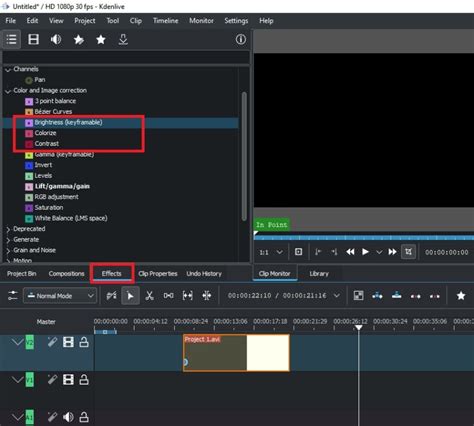Viewport: 474px width, 426px height.
Task: Open effect info panel icon
Action: coord(241,39)
